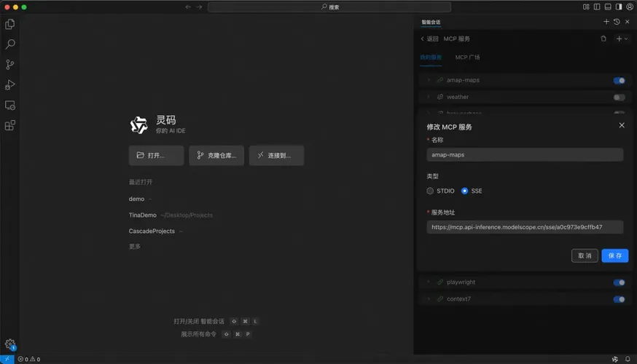Click the 灵码 logo on the welcome page
This screenshot has width=637, height=364.
138,124
